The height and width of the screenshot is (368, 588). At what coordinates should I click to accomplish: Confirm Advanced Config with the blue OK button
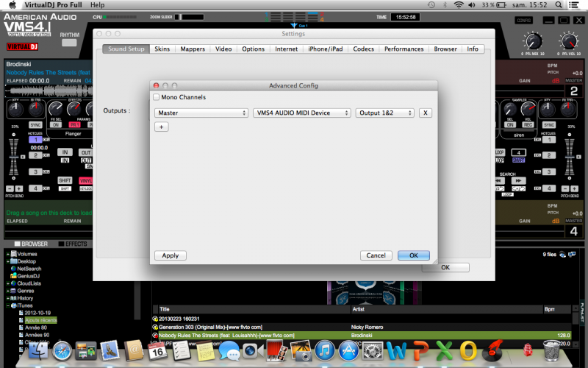[414, 255]
